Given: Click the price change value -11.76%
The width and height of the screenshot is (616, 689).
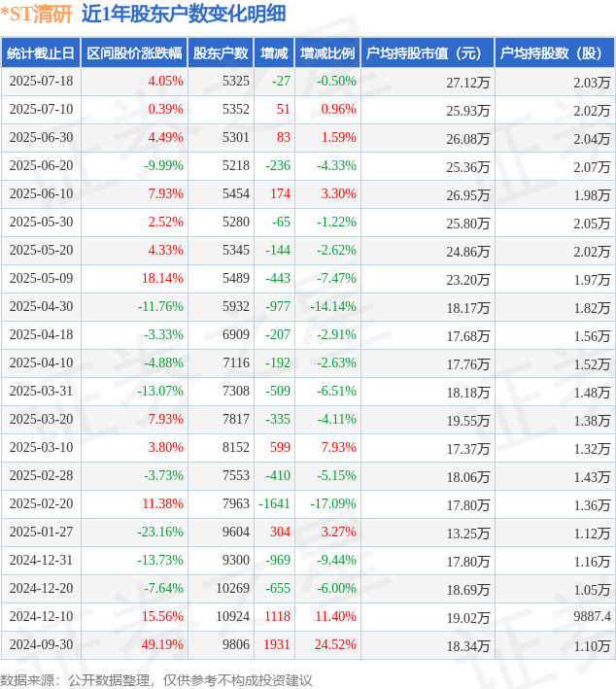Looking at the screenshot, I should coord(160,306).
